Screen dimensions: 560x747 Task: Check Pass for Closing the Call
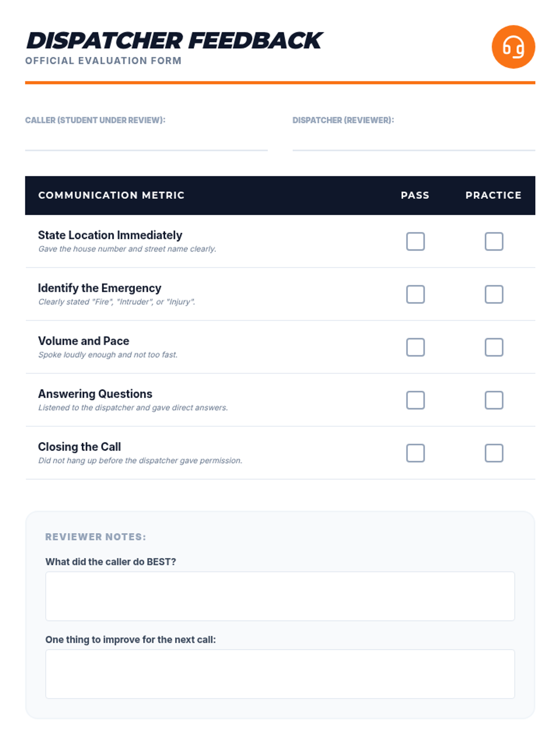click(x=415, y=453)
